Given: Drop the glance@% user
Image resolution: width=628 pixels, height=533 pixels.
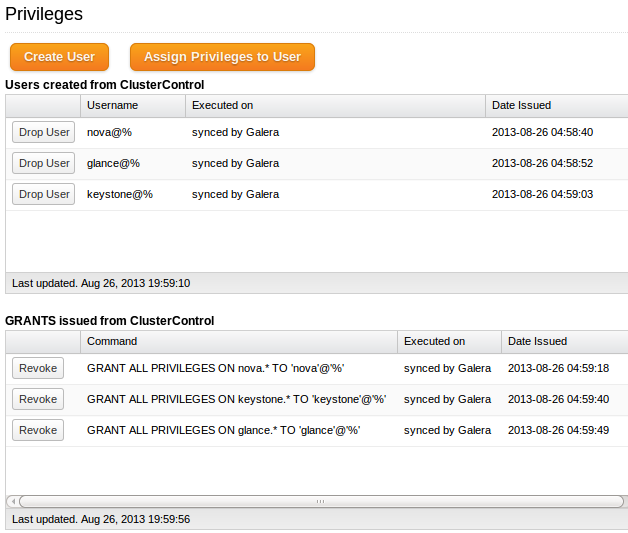Looking at the screenshot, I should tap(44, 163).
